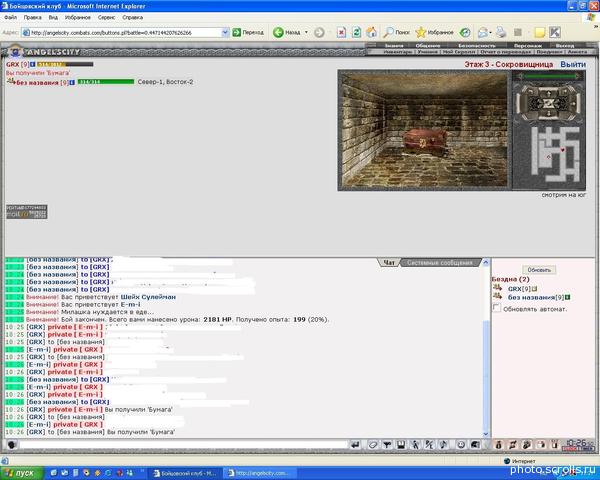This screenshot has height=480, width=600.
Task: Click into the chat message input field
Action: pos(184,445)
